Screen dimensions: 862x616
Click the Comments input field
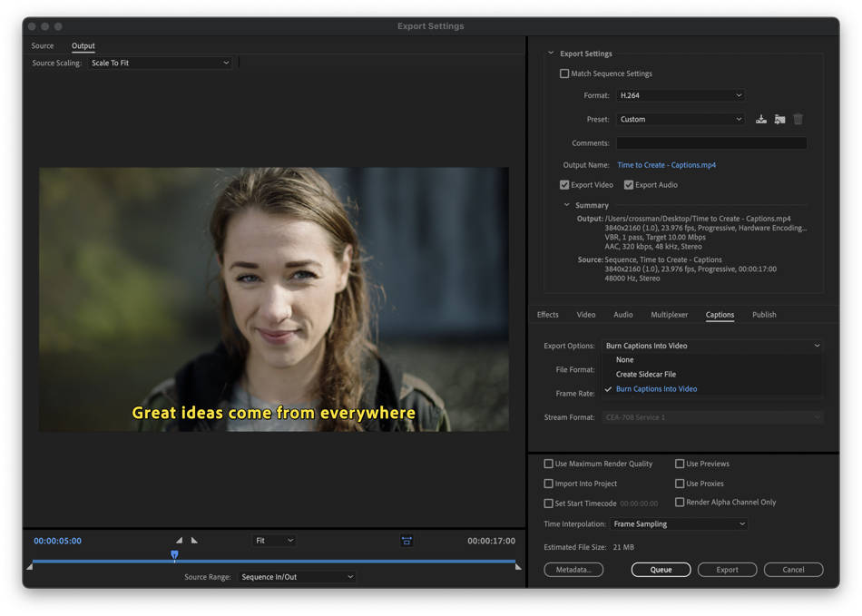(x=711, y=142)
